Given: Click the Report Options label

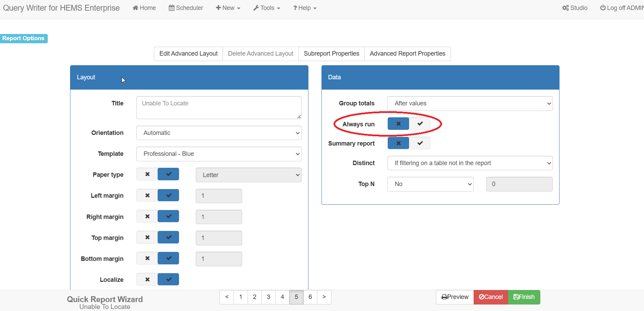Looking at the screenshot, I should (23, 38).
